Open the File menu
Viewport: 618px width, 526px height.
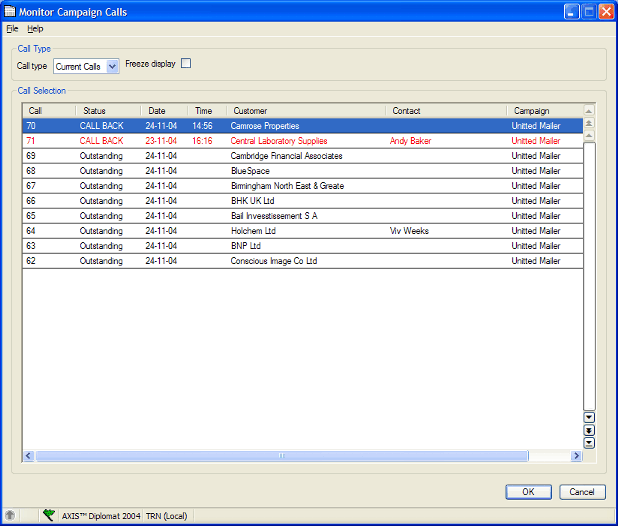click(12, 29)
